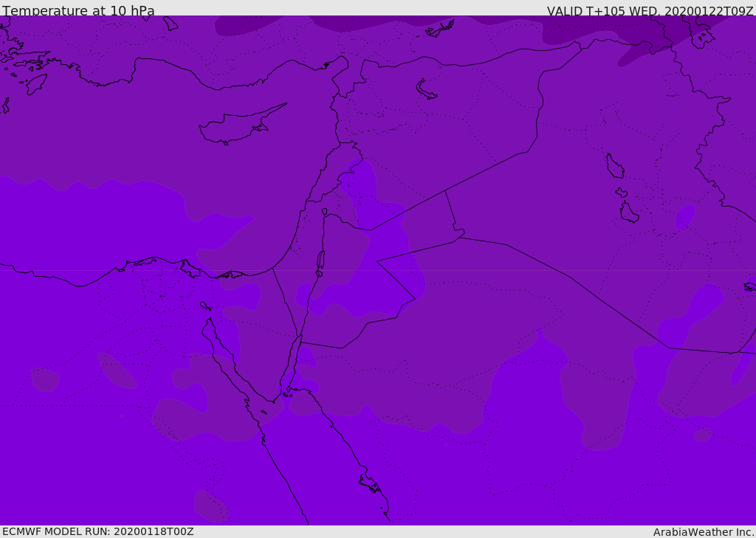The height and width of the screenshot is (538, 756).
Task: Click the 'ArabiaWeather Inc' credit text
Action: 703,532
